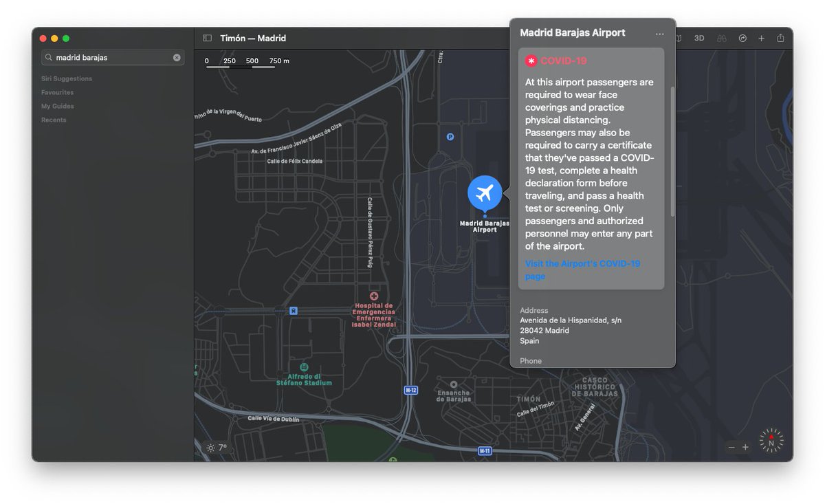Click Av. de Francisco Javier Sáenz label
825x504 pixels.
[x=296, y=140]
